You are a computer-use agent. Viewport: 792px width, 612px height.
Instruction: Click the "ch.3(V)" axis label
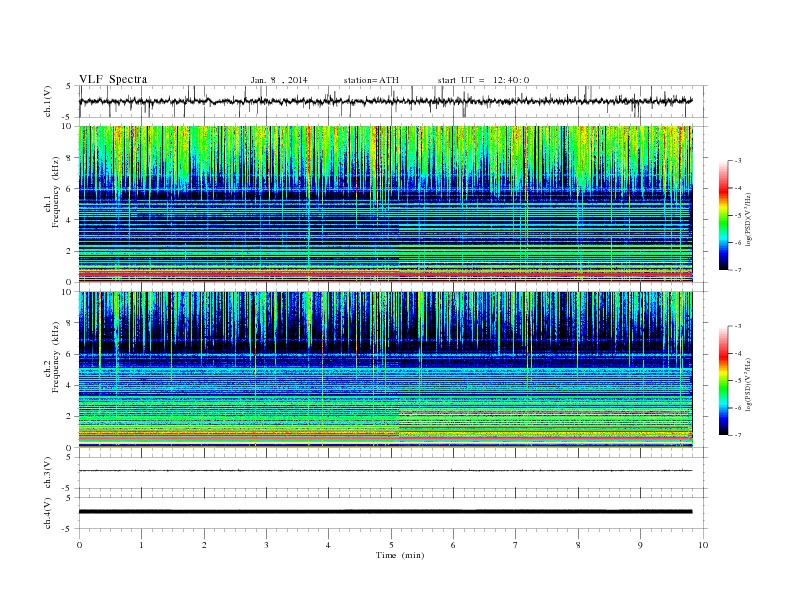[47, 473]
